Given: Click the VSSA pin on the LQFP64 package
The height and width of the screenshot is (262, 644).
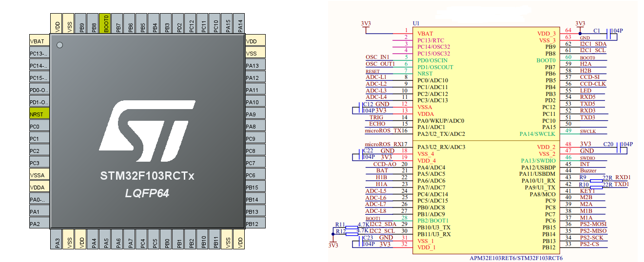Looking at the screenshot, I should point(39,175).
